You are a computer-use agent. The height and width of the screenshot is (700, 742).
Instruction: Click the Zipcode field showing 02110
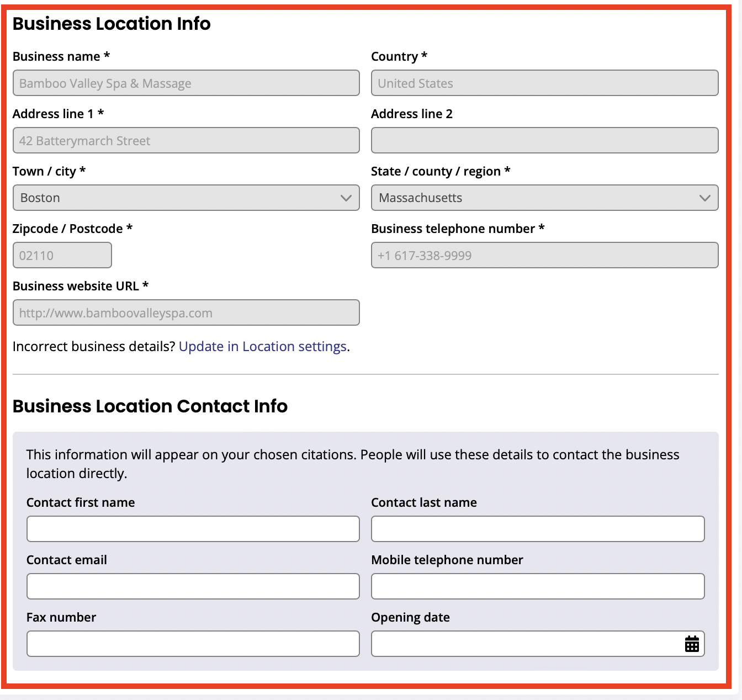point(62,256)
